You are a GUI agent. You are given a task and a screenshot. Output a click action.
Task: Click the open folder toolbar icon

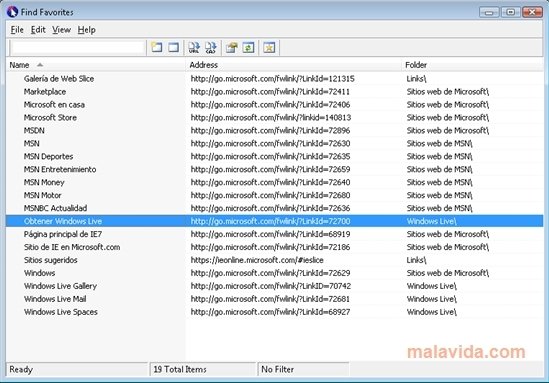[x=231, y=48]
